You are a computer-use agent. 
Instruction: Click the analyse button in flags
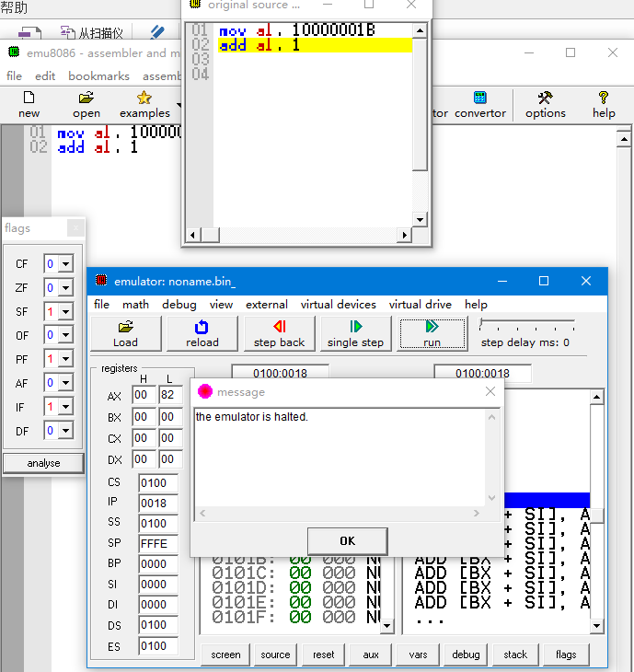(43, 463)
